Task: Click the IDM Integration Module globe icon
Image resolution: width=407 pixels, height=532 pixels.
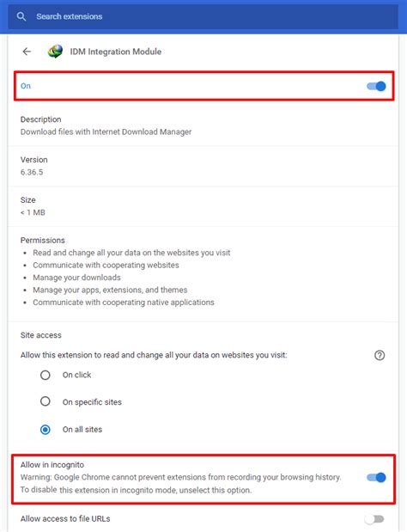Action: point(55,52)
